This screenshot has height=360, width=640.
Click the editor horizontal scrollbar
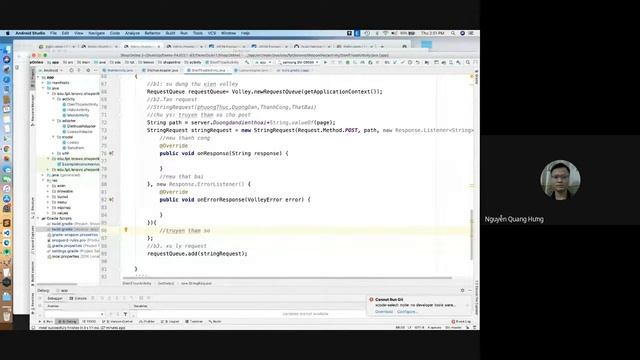(x=286, y=278)
